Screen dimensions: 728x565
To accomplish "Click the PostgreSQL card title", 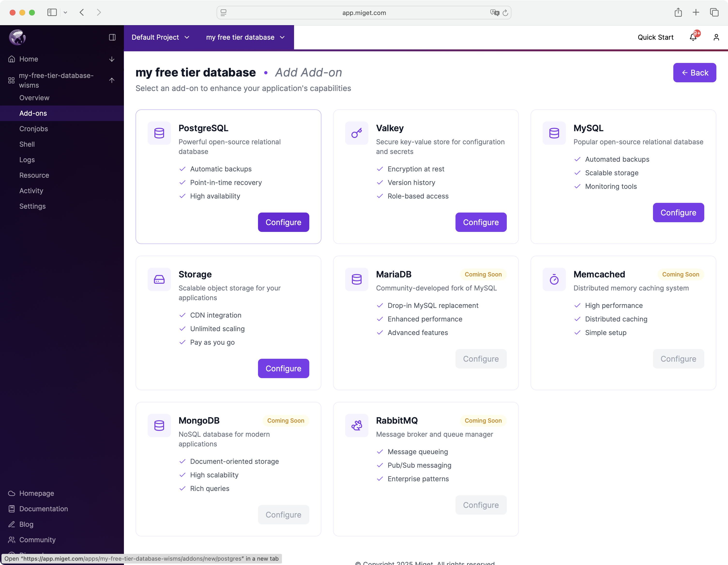I will [203, 128].
